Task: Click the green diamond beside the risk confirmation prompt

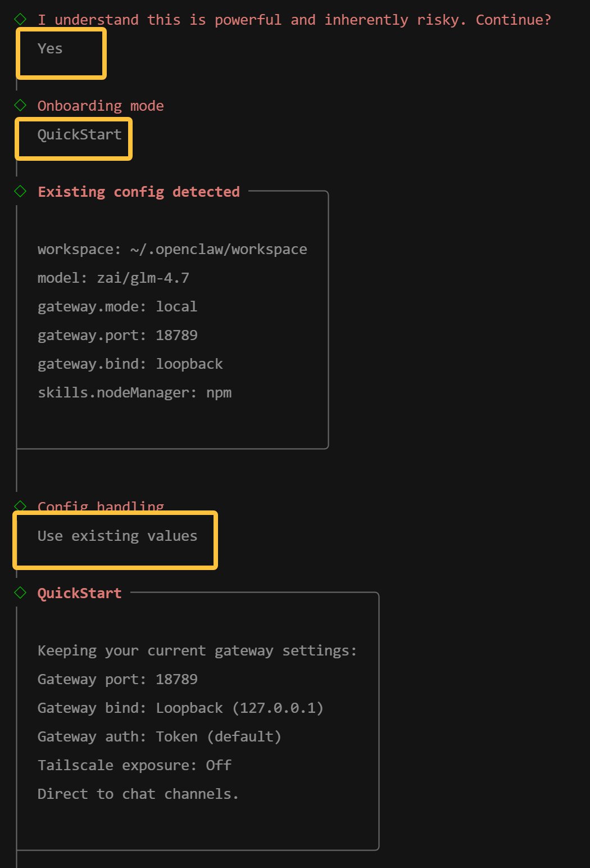Action: [x=21, y=19]
